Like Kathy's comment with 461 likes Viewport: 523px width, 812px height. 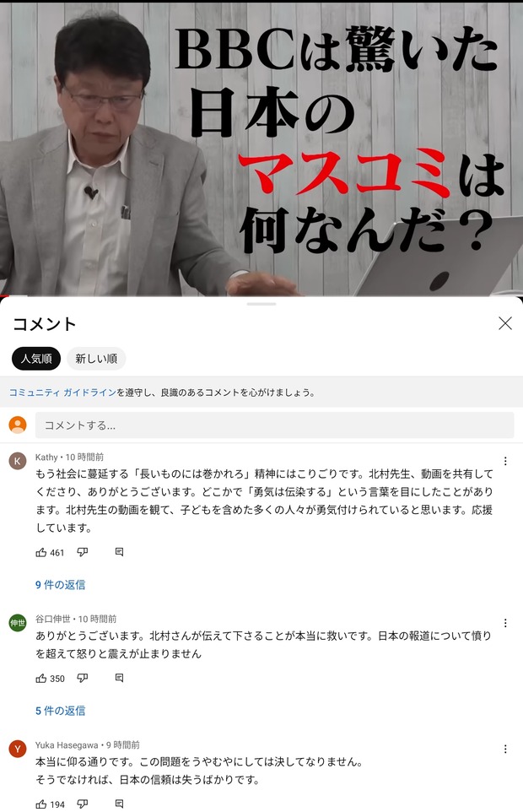[x=41, y=553]
